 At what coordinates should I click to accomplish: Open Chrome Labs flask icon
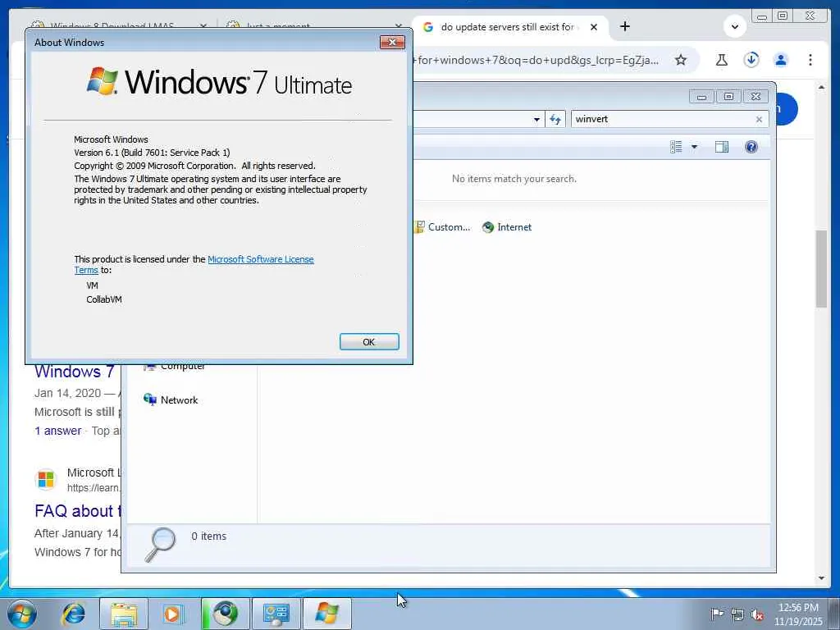722,60
